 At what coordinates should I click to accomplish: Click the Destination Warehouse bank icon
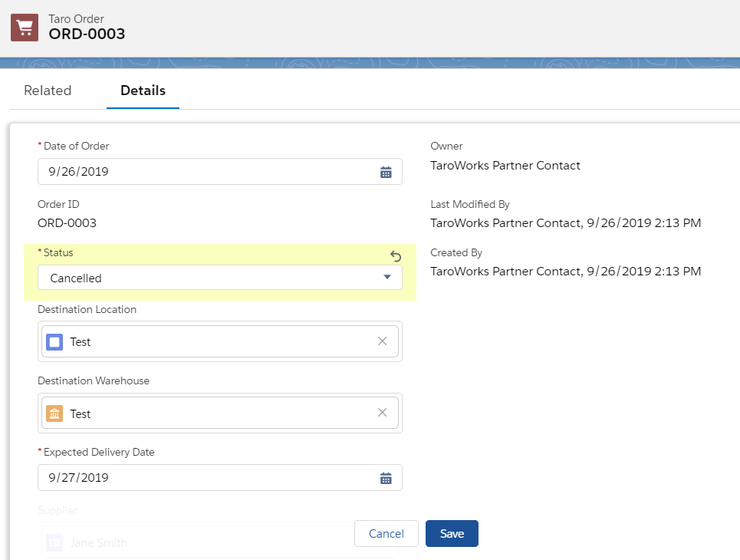pos(54,412)
